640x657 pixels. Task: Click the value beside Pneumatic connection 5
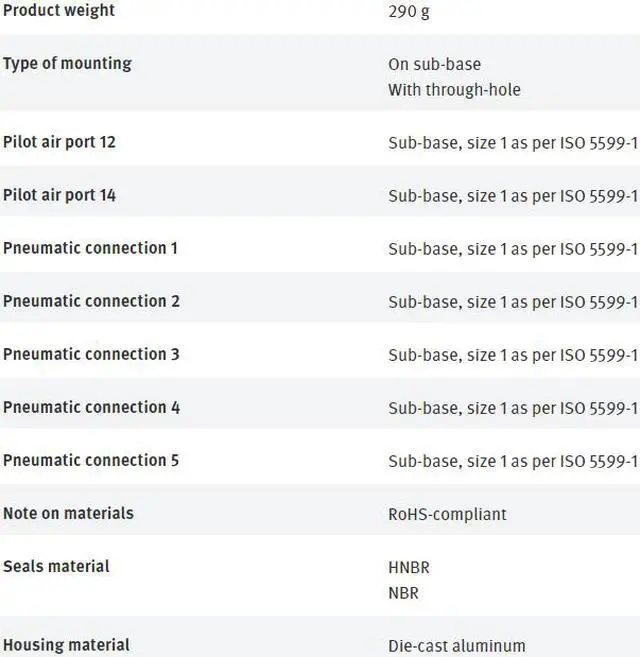click(x=512, y=461)
